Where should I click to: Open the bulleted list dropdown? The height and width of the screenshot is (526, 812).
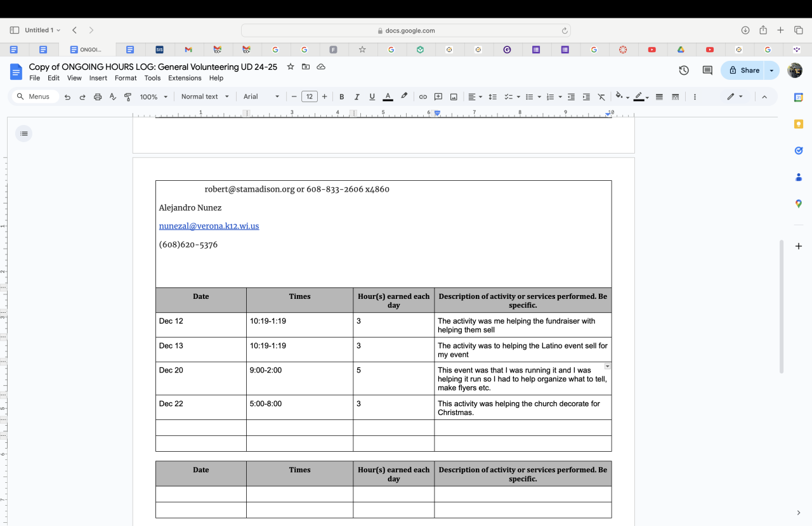pyautogui.click(x=539, y=97)
